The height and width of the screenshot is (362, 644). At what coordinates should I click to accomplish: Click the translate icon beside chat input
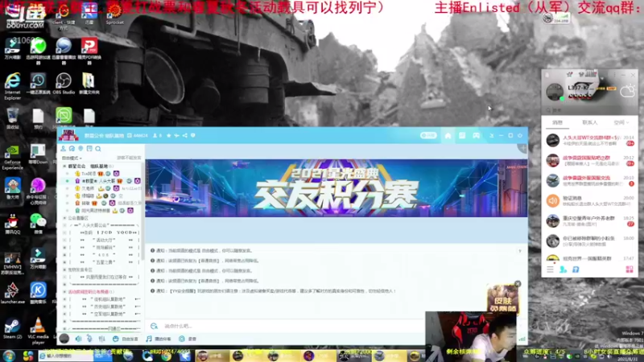tap(154, 326)
